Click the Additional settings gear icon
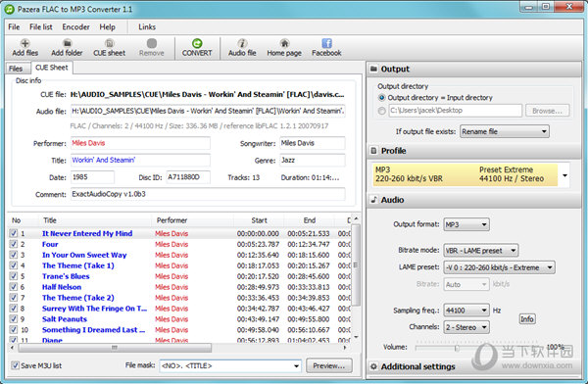588x384 pixels. [373, 366]
